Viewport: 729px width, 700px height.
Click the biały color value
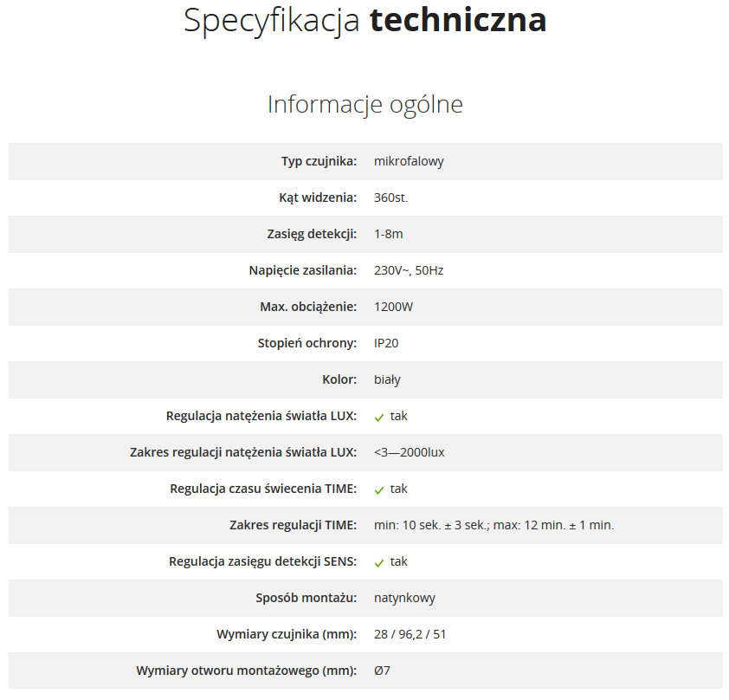[387, 379]
